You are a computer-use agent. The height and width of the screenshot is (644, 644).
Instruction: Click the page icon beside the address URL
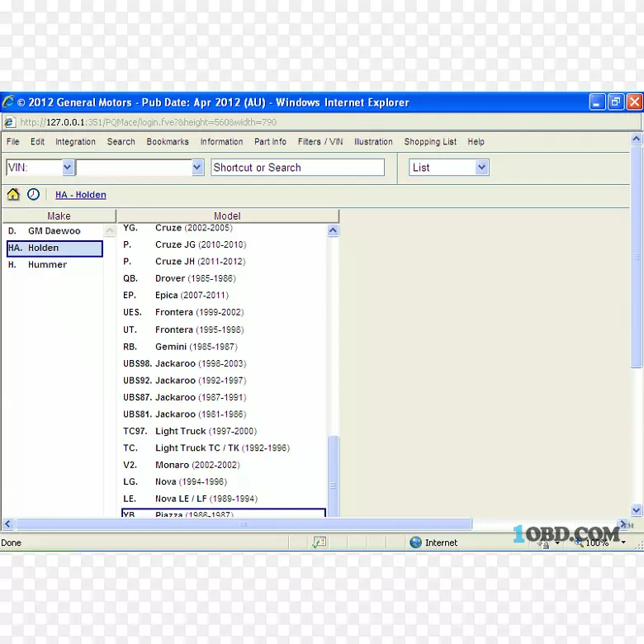click(10, 122)
